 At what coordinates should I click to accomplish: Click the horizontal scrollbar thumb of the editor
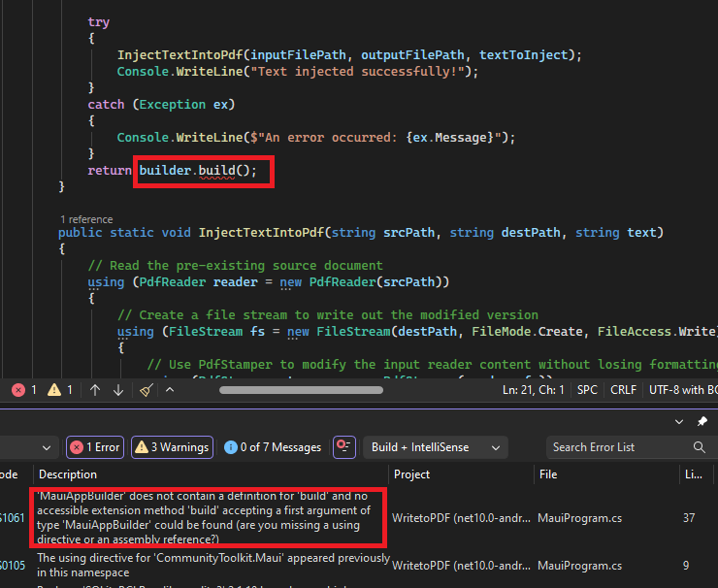pos(301,390)
